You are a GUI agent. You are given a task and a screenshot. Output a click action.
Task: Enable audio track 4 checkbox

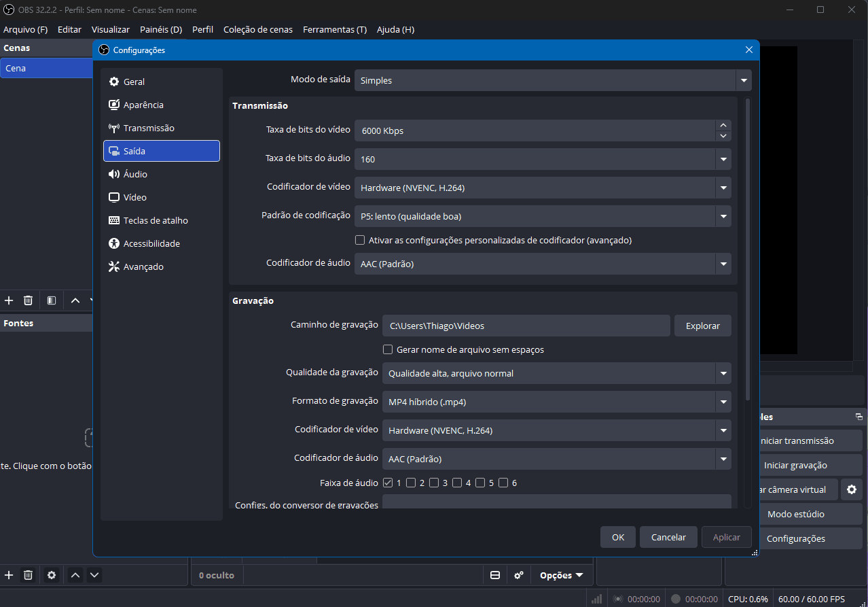click(457, 483)
